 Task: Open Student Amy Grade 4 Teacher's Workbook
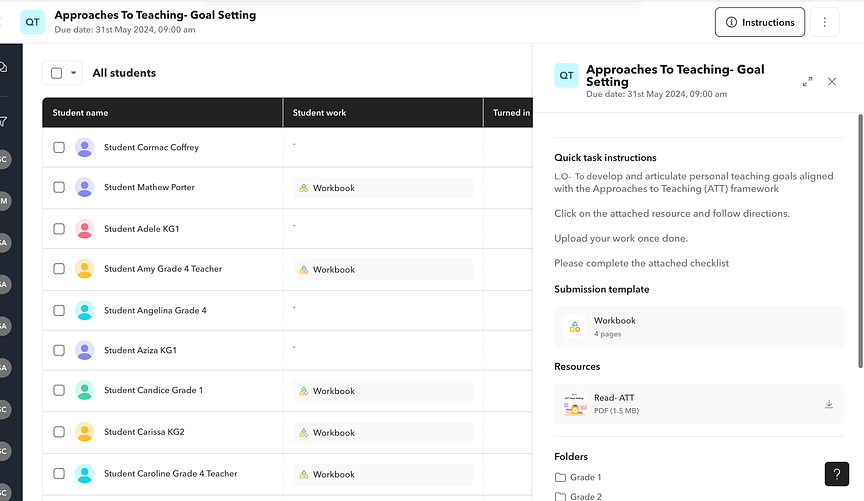333,269
